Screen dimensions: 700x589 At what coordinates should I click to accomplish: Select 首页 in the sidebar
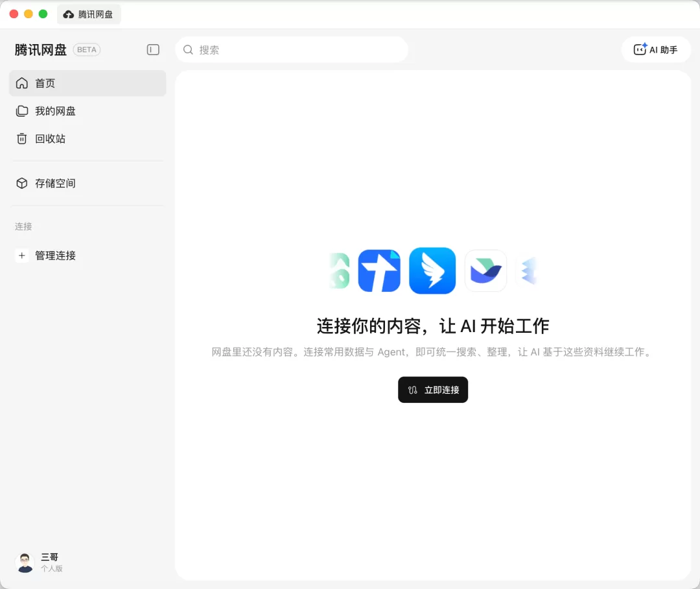click(87, 83)
